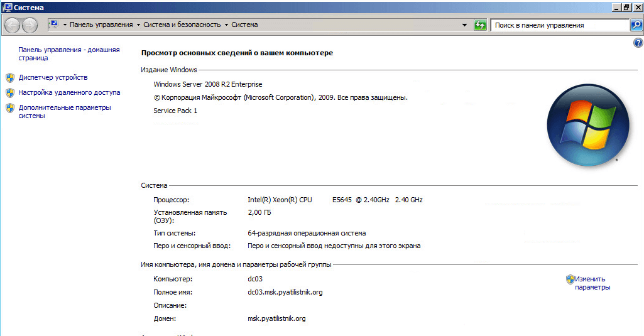Open the address bar history dropdown arrow
This screenshot has width=644, height=336.
pos(464,25)
